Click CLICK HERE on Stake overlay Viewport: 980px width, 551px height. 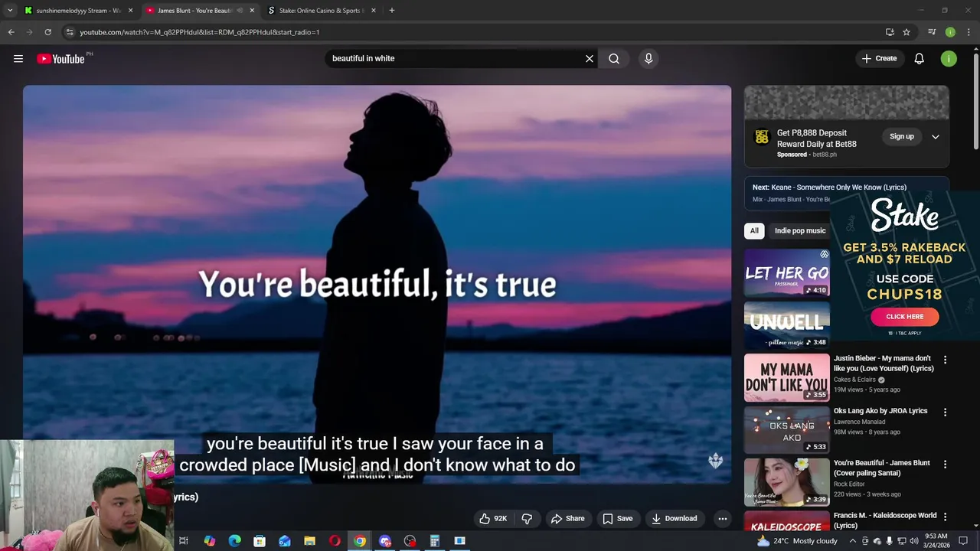(x=905, y=316)
